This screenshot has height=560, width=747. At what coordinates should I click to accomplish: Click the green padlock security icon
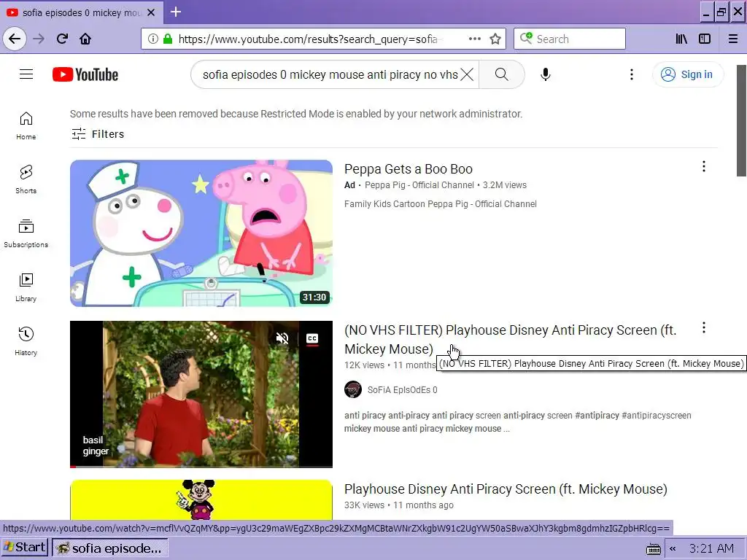click(x=168, y=39)
